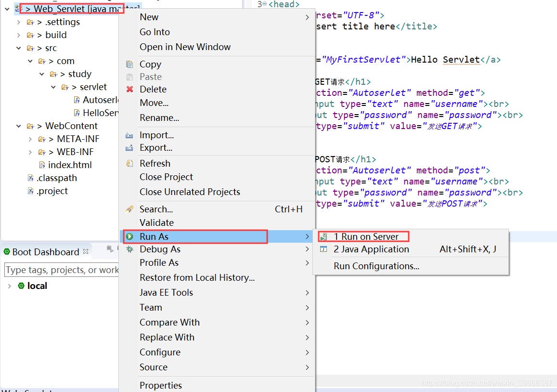The width and height of the screenshot is (557, 392).
Task: Select Open in New Window
Action: pyautogui.click(x=217, y=47)
